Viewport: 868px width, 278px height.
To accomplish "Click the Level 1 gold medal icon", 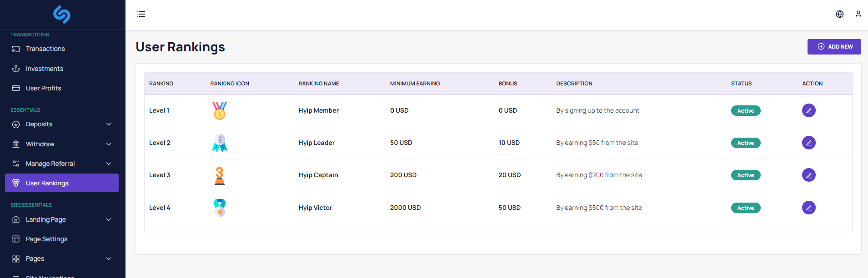I will [x=219, y=110].
